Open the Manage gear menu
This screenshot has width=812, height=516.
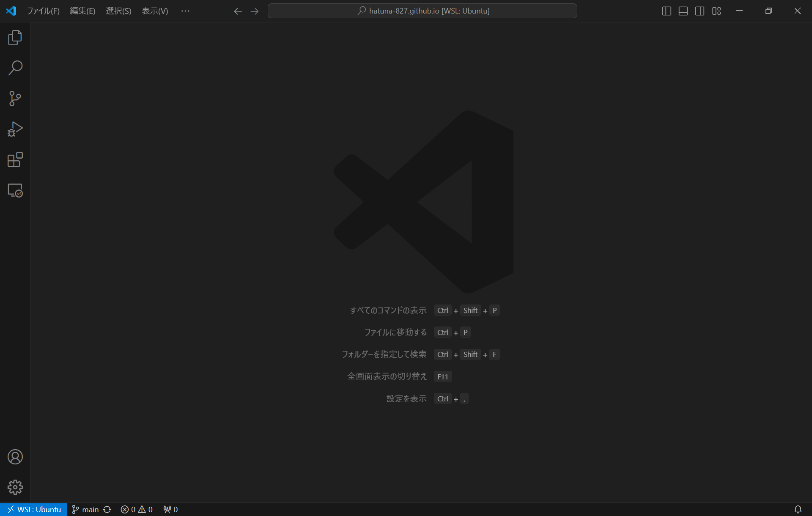point(15,487)
